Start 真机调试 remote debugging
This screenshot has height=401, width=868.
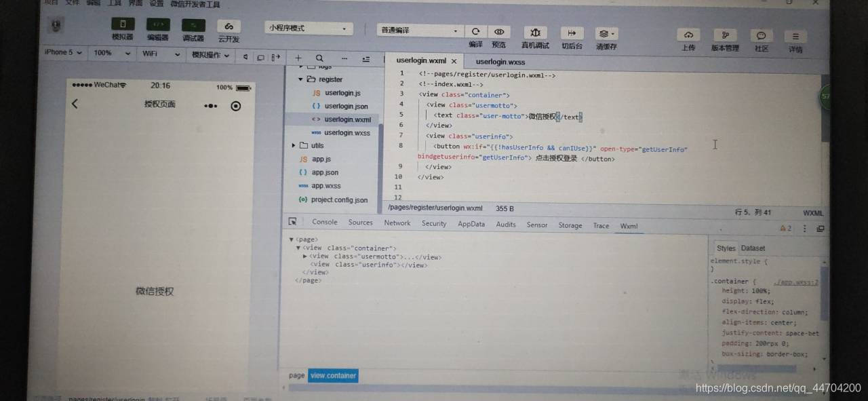pos(535,33)
